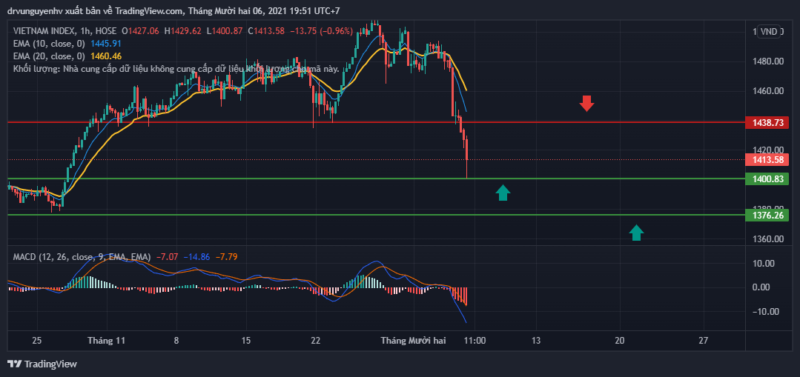The width and height of the screenshot is (800, 377).
Task: Click the time axis label 27
Action: point(704,340)
